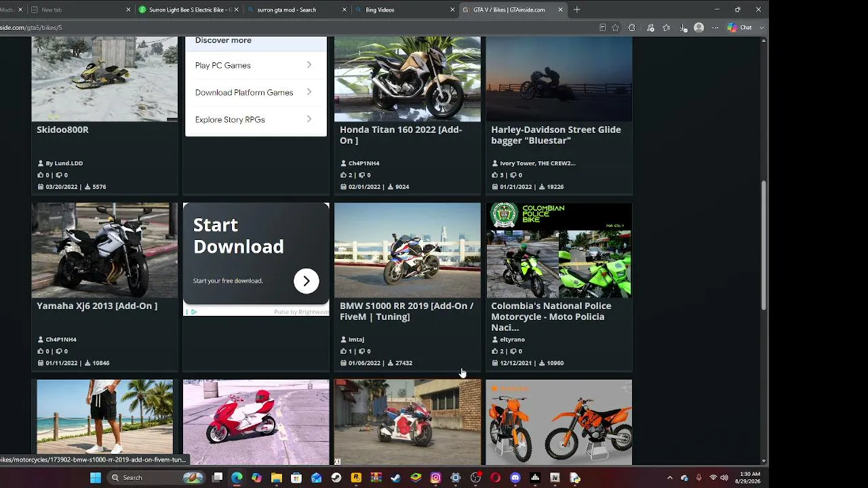Click the orange dirt bikes thumbnail

(559, 422)
